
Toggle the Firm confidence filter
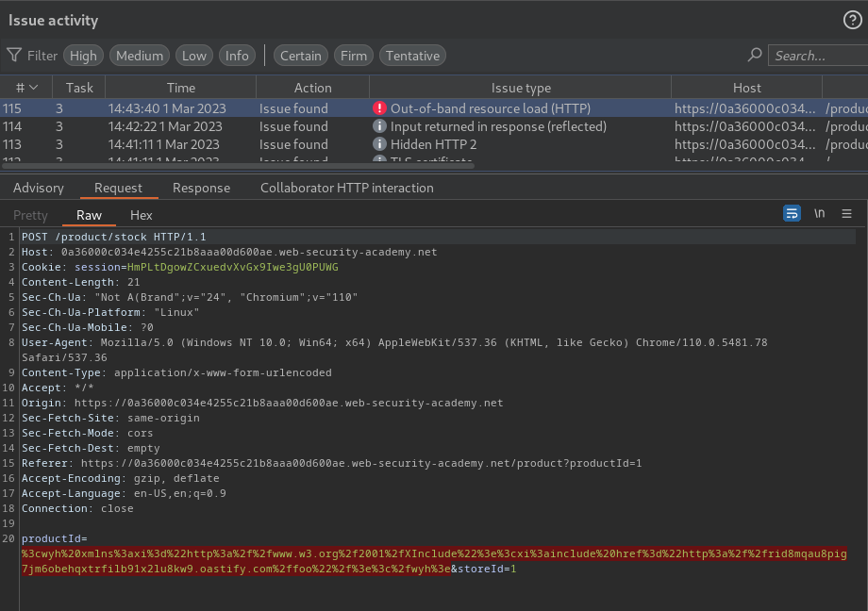pyautogui.click(x=354, y=56)
